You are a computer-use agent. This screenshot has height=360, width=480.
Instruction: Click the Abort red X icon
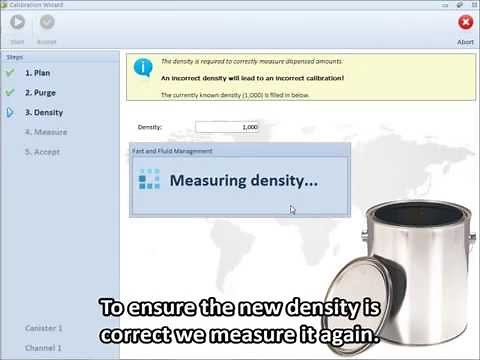[466, 23]
